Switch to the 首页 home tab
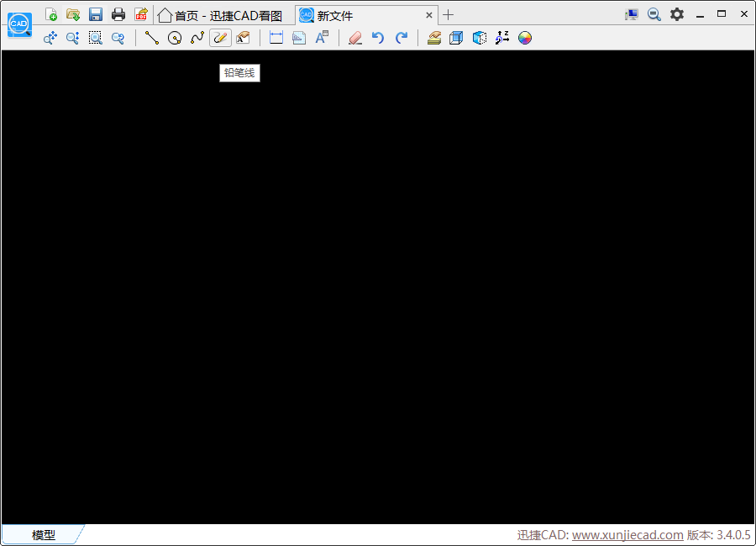The image size is (756, 546). click(x=220, y=15)
